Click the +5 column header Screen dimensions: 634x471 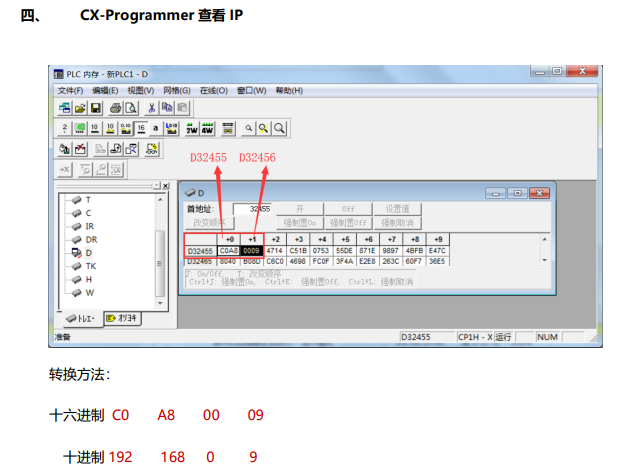click(344, 239)
